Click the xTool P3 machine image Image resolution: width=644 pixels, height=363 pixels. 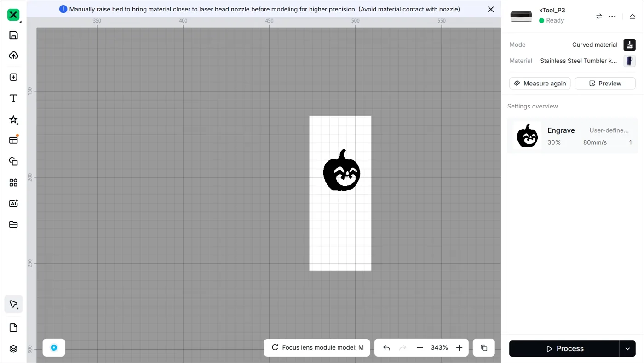click(521, 16)
